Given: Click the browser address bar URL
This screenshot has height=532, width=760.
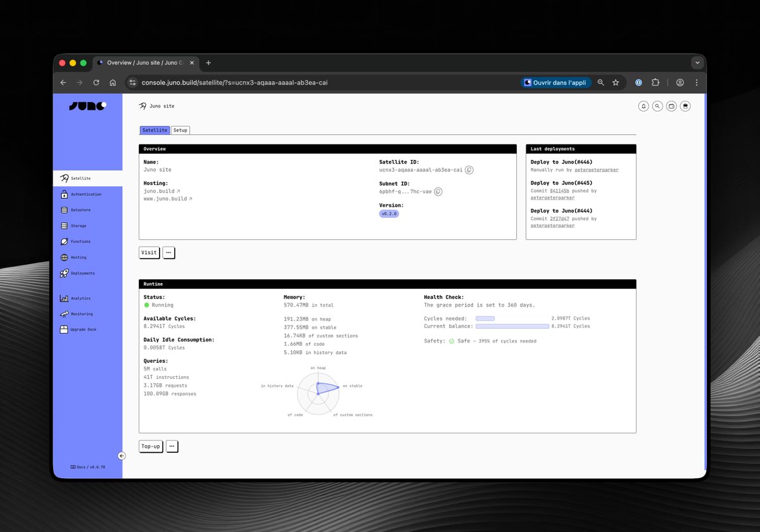Looking at the screenshot, I should [234, 82].
